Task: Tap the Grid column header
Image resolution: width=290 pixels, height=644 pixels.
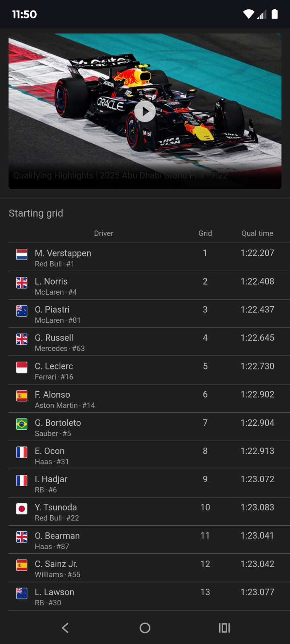Action: (x=205, y=233)
